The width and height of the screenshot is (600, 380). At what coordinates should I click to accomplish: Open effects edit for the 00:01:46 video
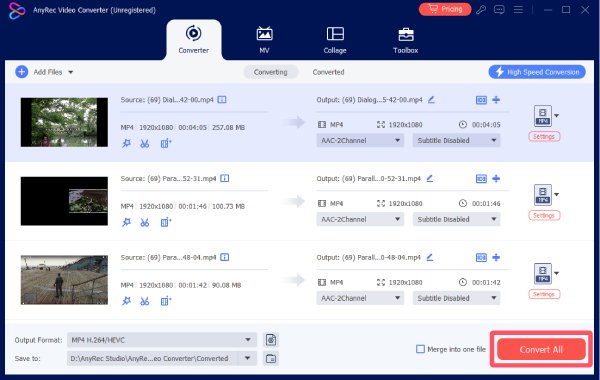126,222
